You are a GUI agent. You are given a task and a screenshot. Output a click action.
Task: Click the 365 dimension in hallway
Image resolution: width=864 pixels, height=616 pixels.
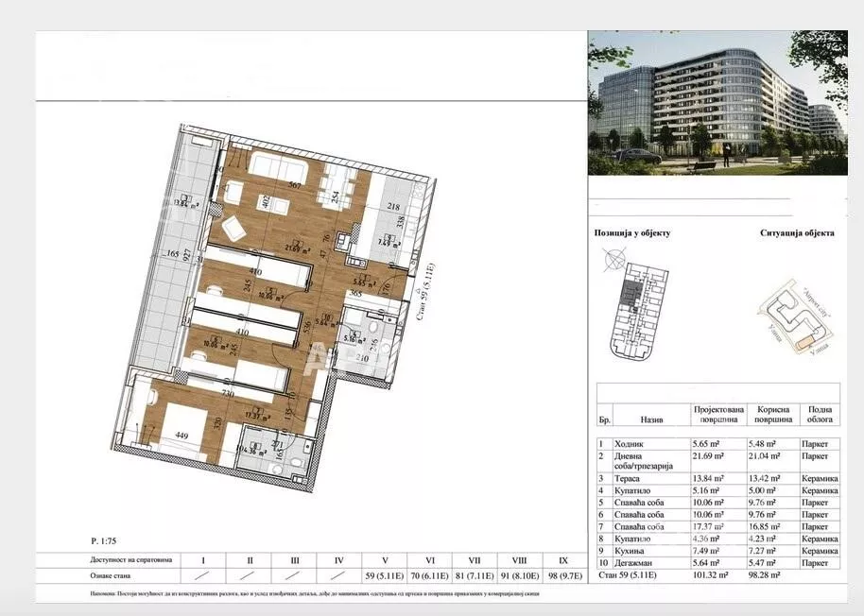pyautogui.click(x=355, y=294)
